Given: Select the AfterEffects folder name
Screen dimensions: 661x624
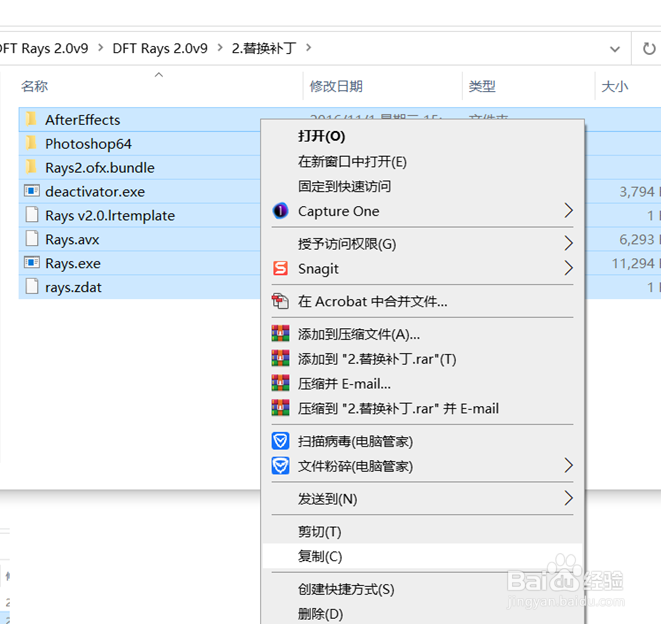Looking at the screenshot, I should click(x=83, y=120).
